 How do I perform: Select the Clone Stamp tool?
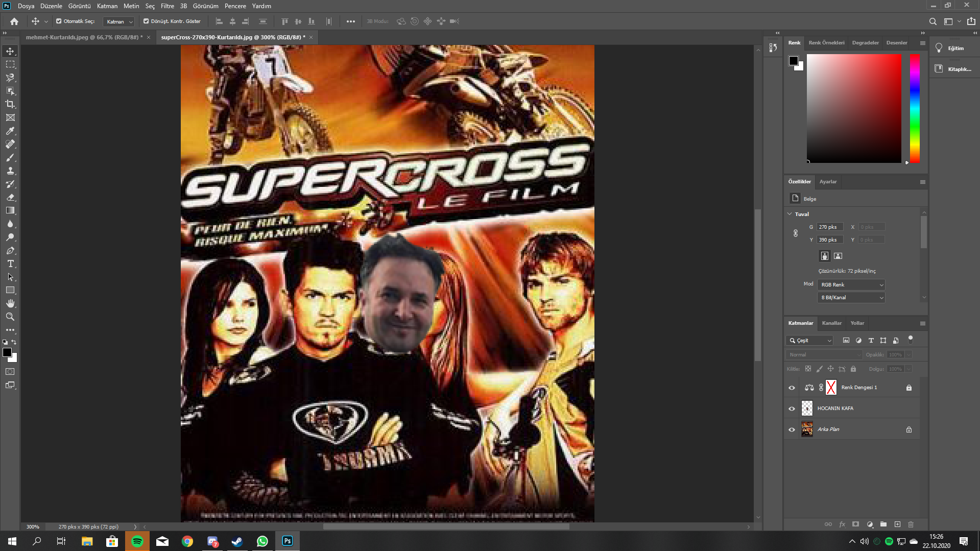(10, 171)
